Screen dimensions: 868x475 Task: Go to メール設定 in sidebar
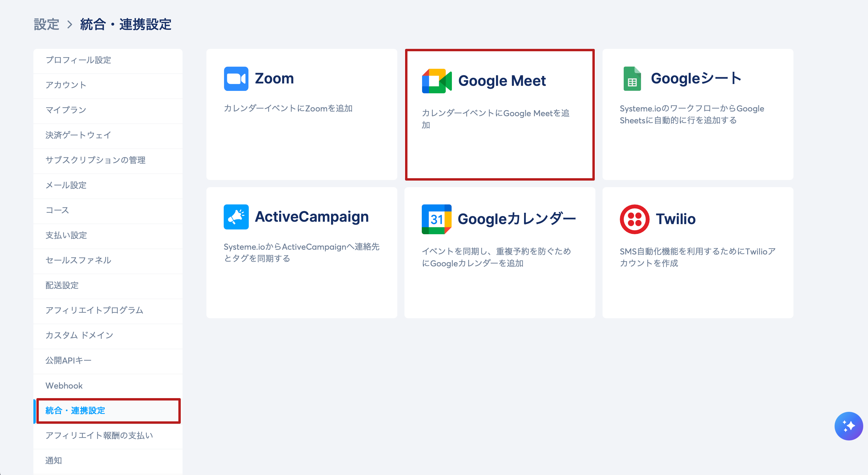66,185
